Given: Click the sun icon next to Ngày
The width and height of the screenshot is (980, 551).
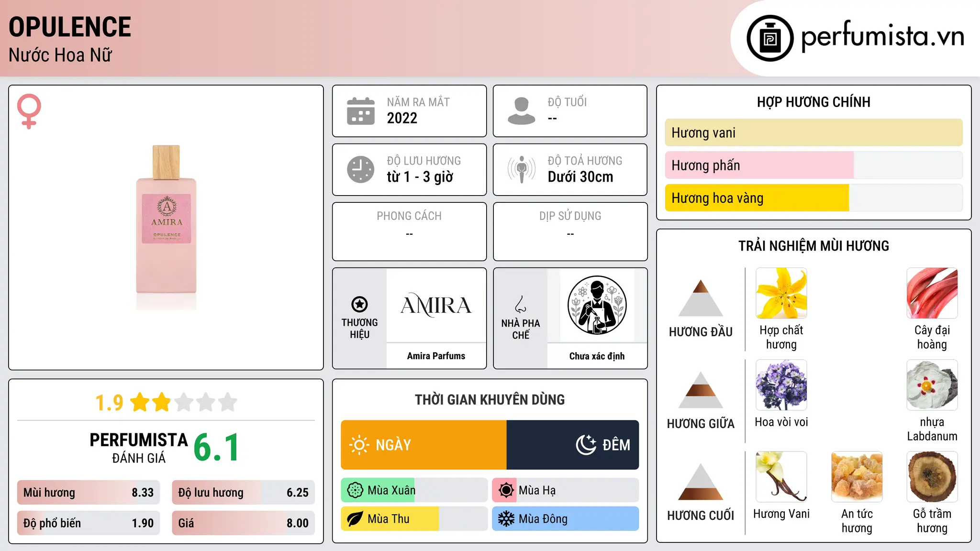Looking at the screenshot, I should click(359, 445).
